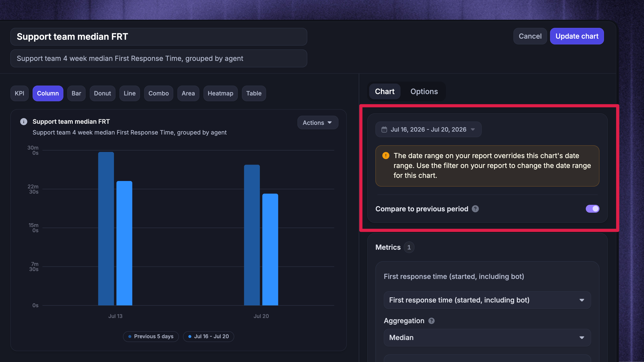
Task: Click the Cancel button
Action: click(x=530, y=36)
